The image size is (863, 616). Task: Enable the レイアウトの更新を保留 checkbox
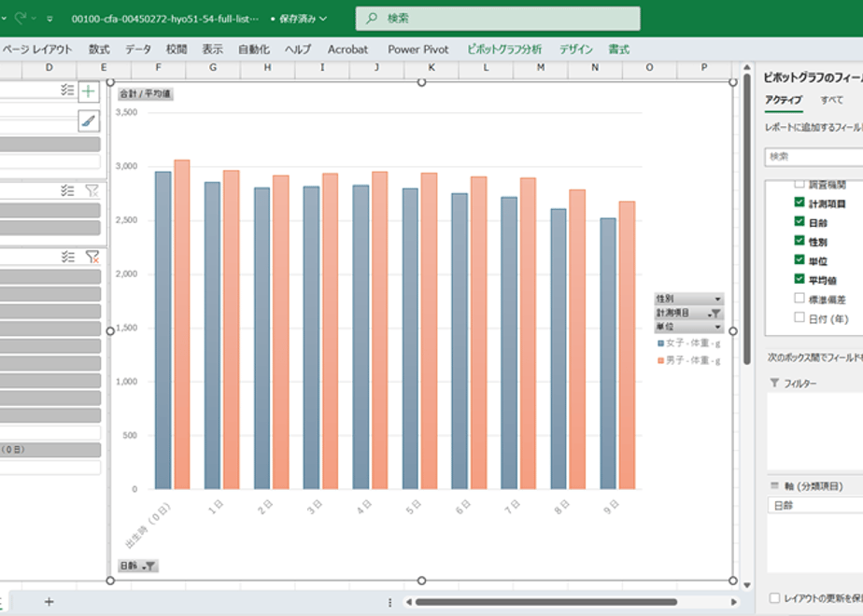pyautogui.click(x=774, y=598)
